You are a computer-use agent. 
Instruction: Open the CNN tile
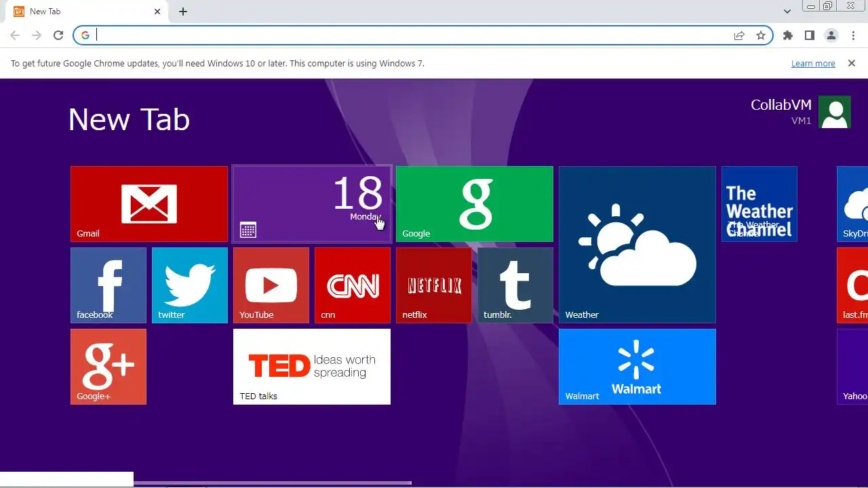[353, 285]
